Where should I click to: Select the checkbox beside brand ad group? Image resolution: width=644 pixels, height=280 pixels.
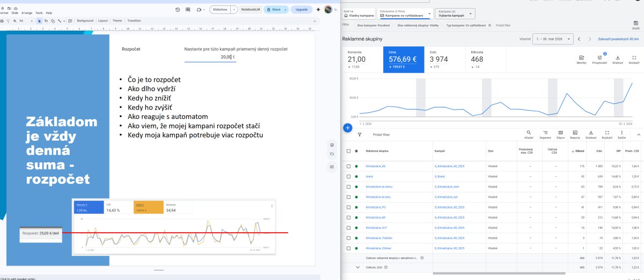pos(348,176)
